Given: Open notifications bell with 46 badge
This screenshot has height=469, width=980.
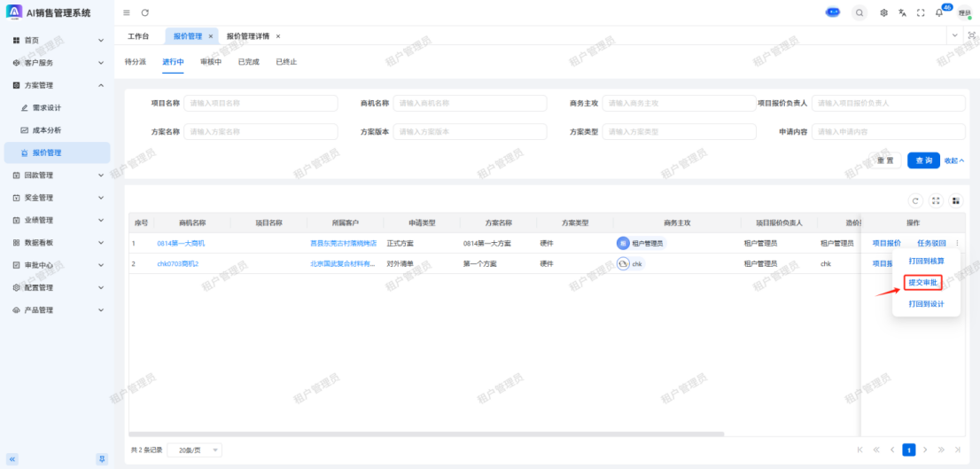Looking at the screenshot, I should click(938, 12).
